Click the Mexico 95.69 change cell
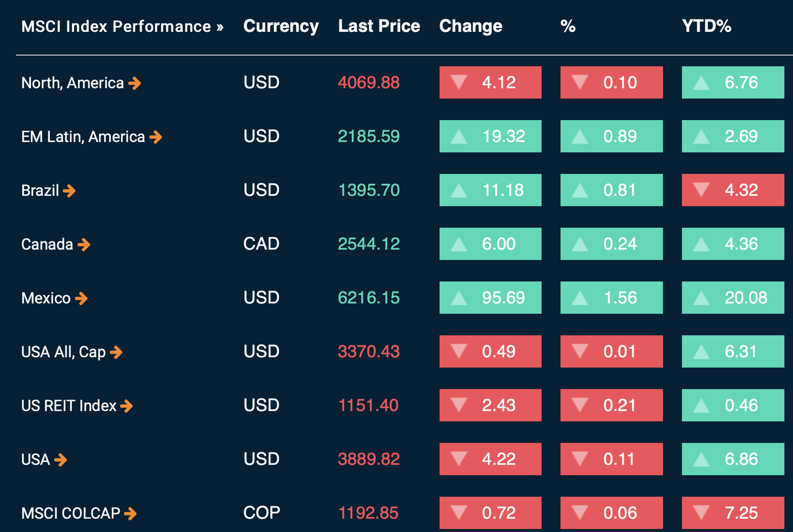 (x=490, y=297)
